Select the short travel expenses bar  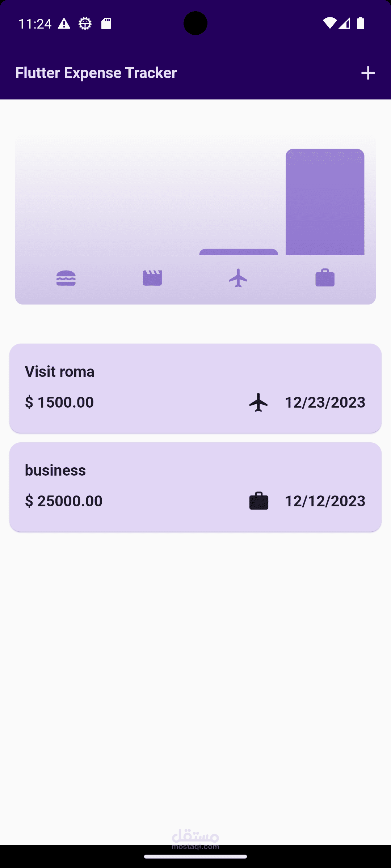point(239,252)
